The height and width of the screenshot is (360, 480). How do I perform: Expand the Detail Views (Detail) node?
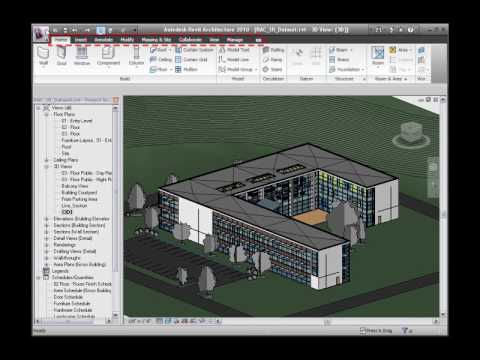pyautogui.click(x=46, y=238)
